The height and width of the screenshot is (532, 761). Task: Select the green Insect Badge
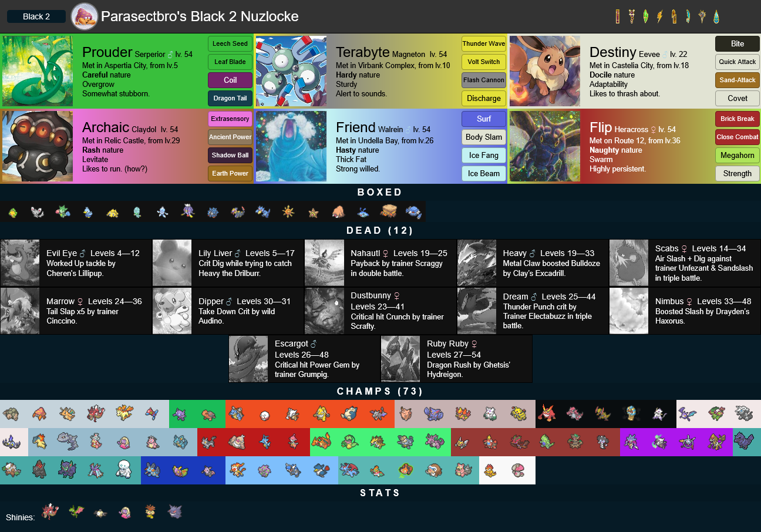point(646,16)
